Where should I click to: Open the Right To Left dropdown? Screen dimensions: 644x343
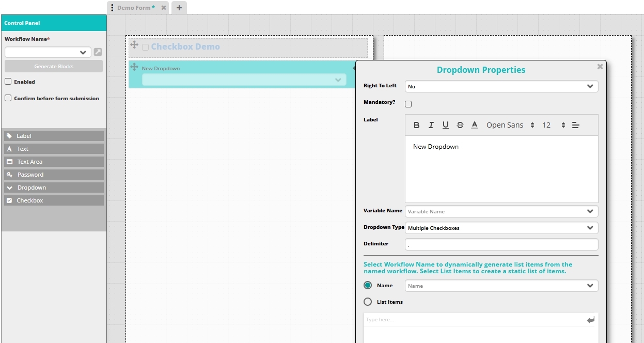501,86
